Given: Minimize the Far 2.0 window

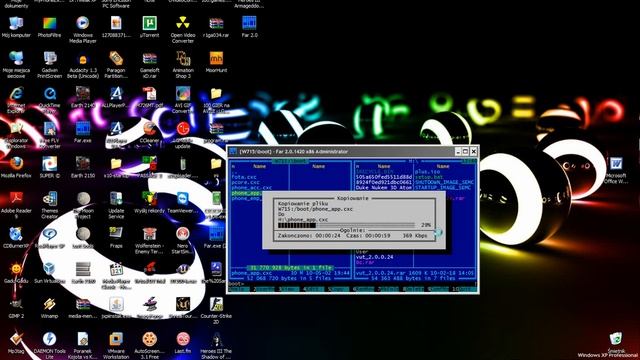Looking at the screenshot, I should coord(458,151).
